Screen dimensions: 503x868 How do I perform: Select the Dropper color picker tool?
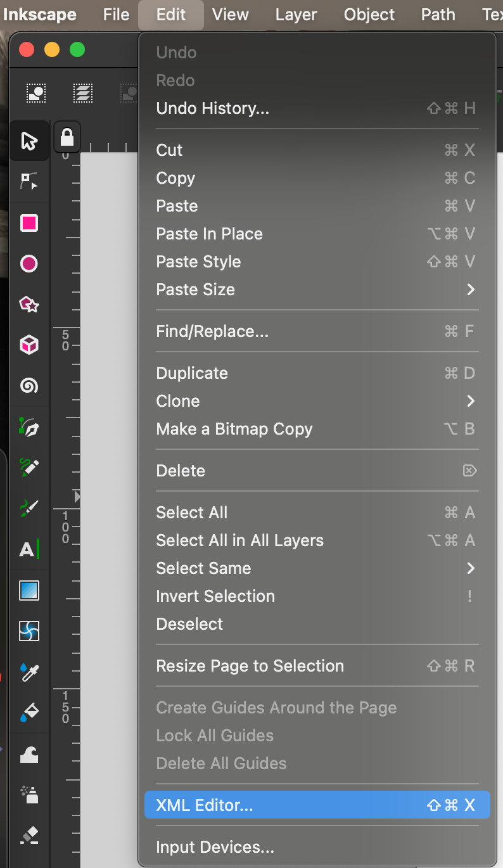[29, 672]
